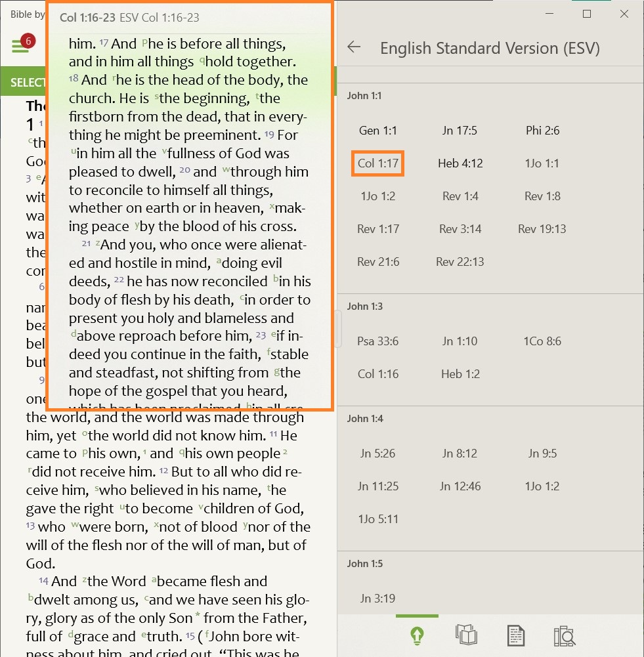Viewport: 644px width, 657px height.
Task: Open the Jn 5:26 reference
Action: [377, 454]
